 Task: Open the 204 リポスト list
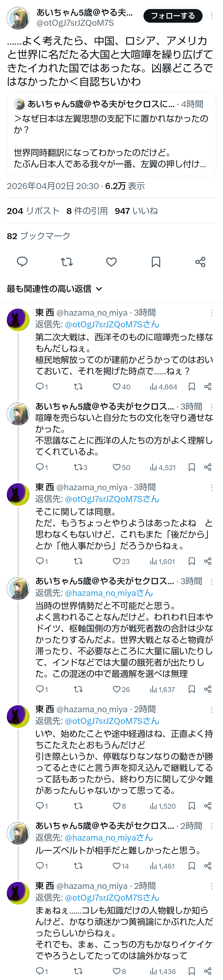(33, 211)
